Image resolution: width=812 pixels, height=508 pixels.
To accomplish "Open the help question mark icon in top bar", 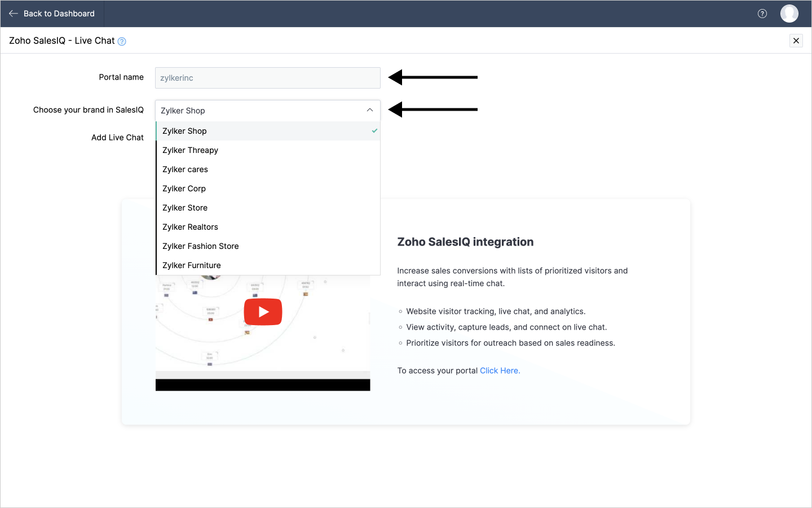I will click(x=762, y=14).
